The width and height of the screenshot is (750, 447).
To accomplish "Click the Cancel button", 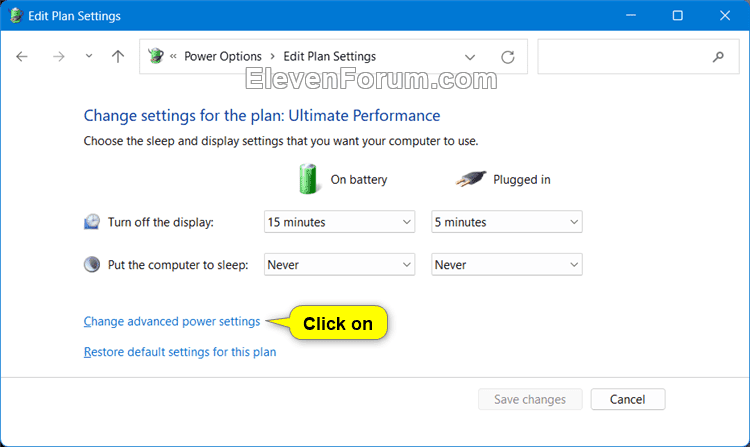I will tap(628, 399).
